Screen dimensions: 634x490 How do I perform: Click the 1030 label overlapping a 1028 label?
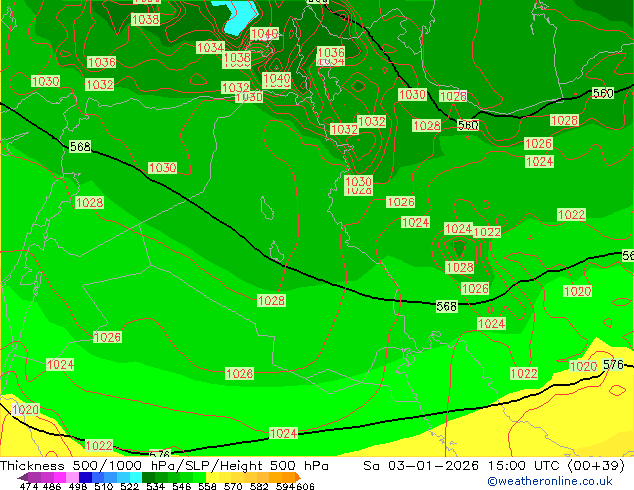tap(359, 181)
